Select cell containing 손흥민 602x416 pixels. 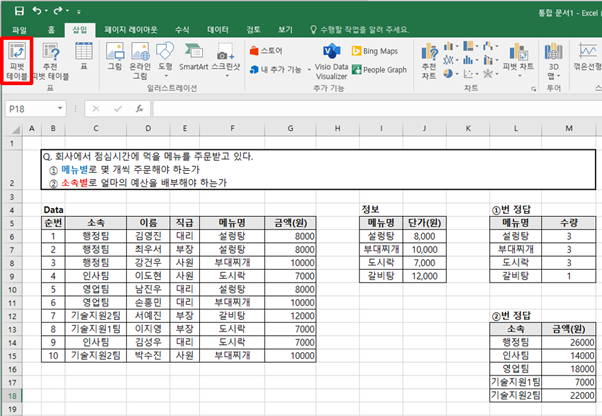pos(148,302)
